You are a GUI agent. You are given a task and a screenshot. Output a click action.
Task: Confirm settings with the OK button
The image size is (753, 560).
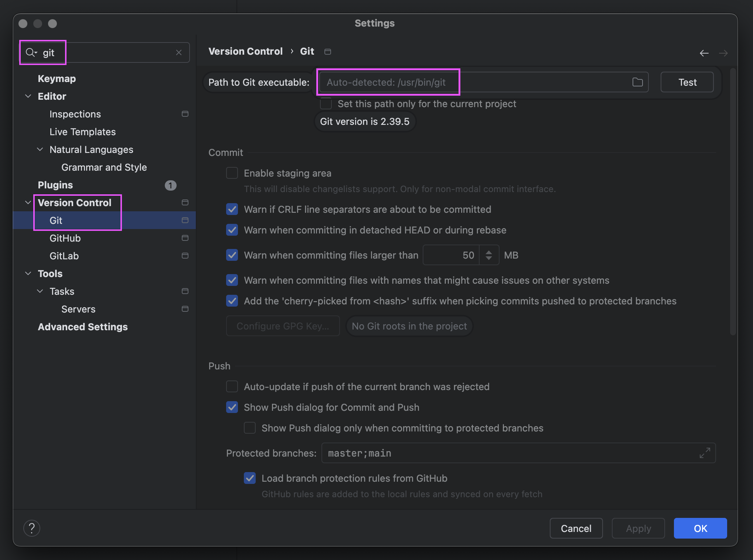pyautogui.click(x=700, y=528)
